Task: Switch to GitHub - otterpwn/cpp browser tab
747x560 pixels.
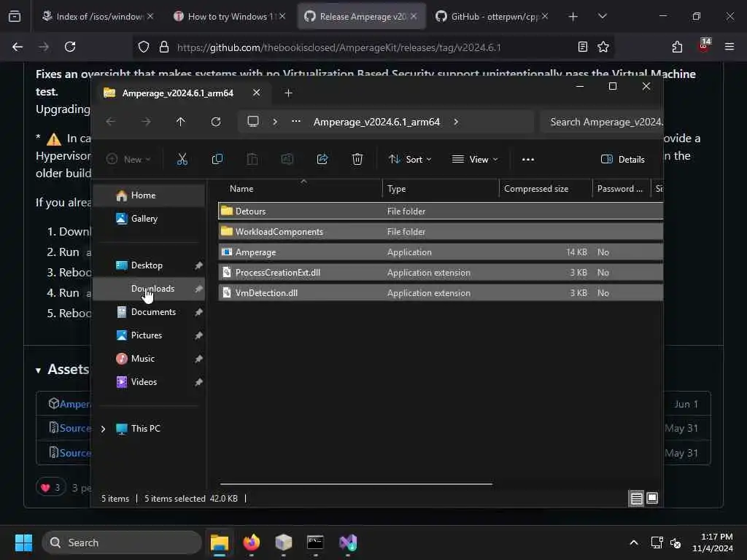Action: [491, 16]
